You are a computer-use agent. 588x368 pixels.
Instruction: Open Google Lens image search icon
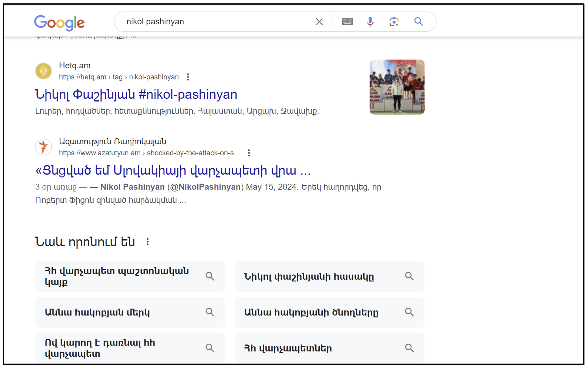[394, 22]
